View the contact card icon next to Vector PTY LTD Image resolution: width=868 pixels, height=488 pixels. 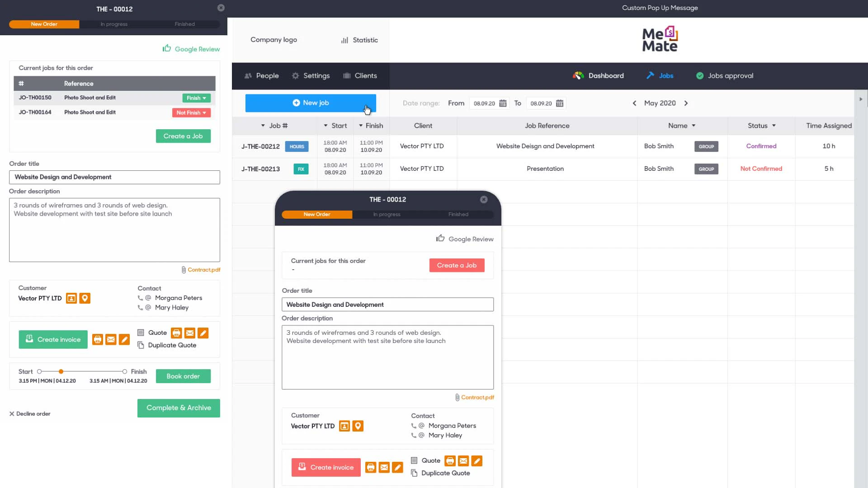pos(71,298)
